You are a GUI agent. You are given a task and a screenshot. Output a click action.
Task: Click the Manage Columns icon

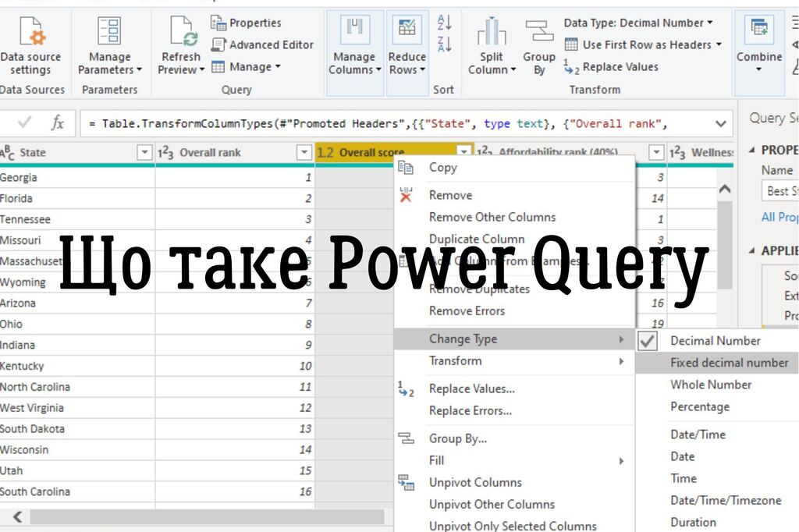click(355, 30)
